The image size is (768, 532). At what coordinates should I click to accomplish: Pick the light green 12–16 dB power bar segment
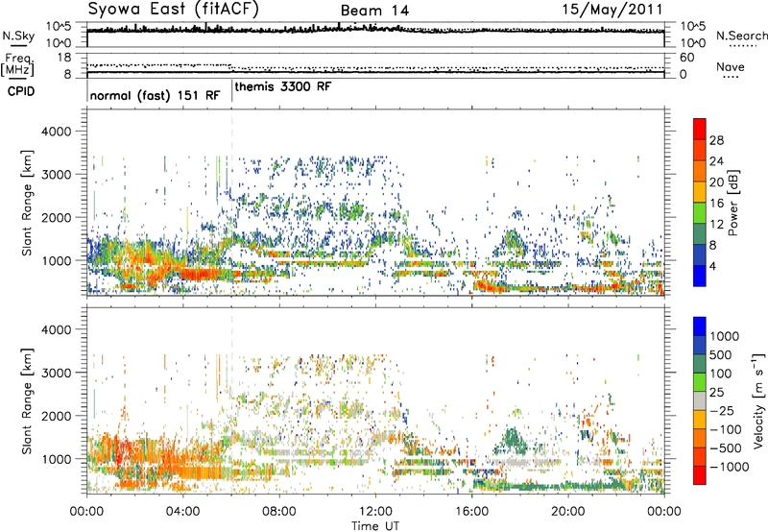[x=700, y=213]
